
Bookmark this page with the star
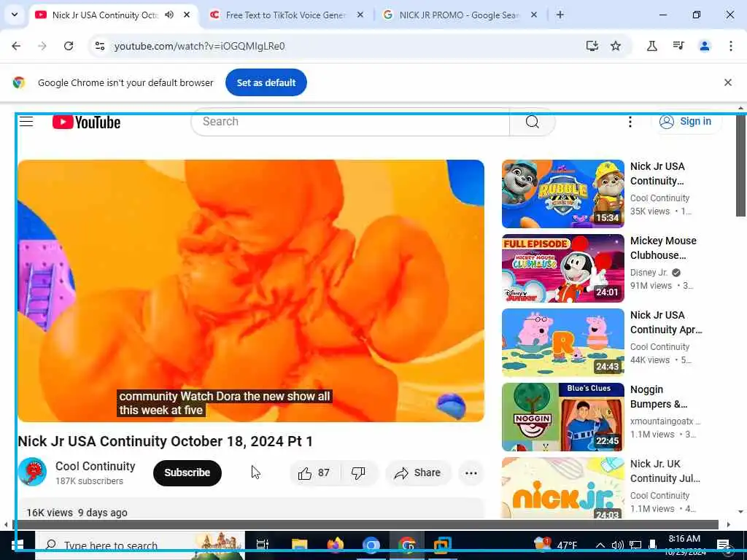[x=616, y=46]
